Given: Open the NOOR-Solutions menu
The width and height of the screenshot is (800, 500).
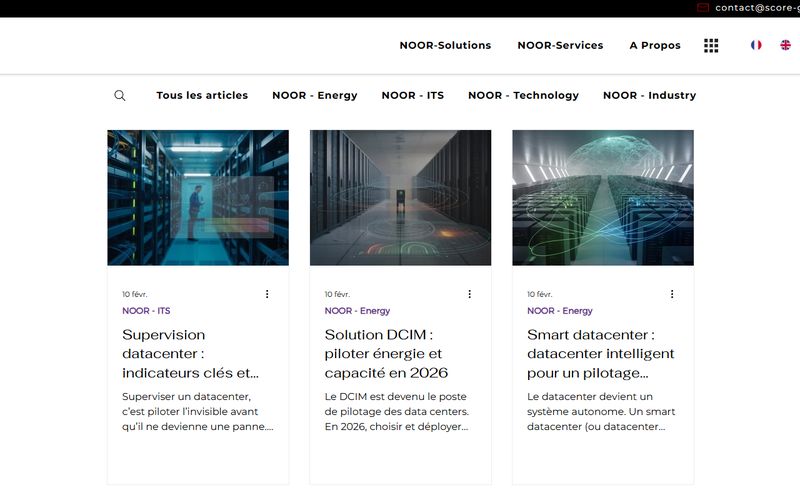Looking at the screenshot, I should click(x=445, y=45).
